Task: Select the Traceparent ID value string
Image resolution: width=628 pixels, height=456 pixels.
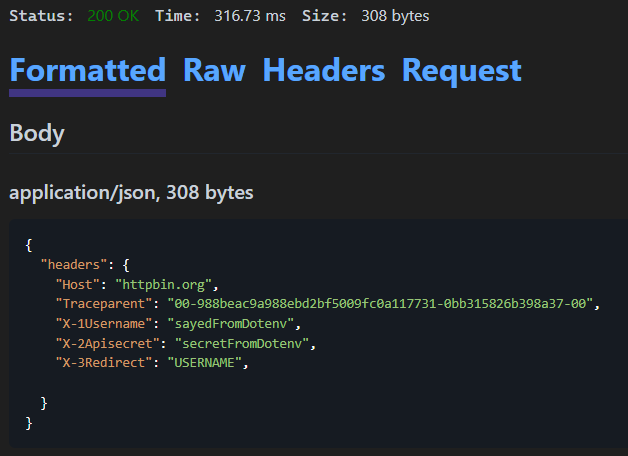Action: (380, 304)
